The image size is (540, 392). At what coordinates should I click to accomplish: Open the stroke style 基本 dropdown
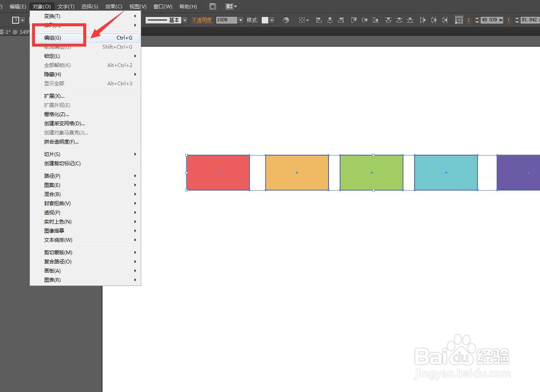[185, 20]
